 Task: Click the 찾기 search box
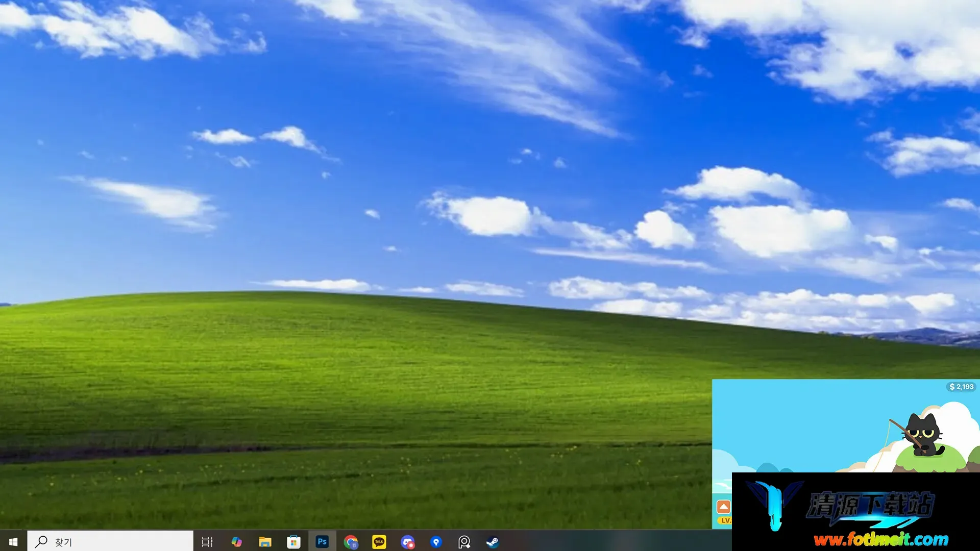(x=110, y=541)
